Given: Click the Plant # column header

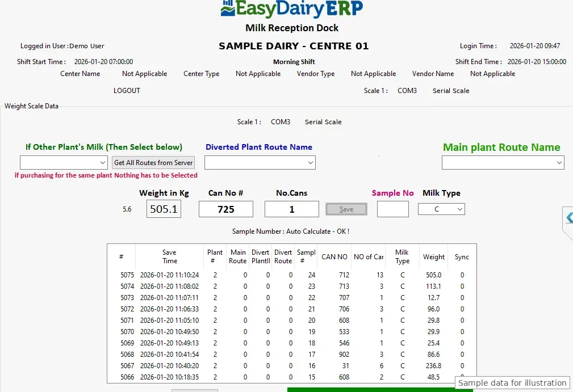Looking at the screenshot, I should 215,256.
